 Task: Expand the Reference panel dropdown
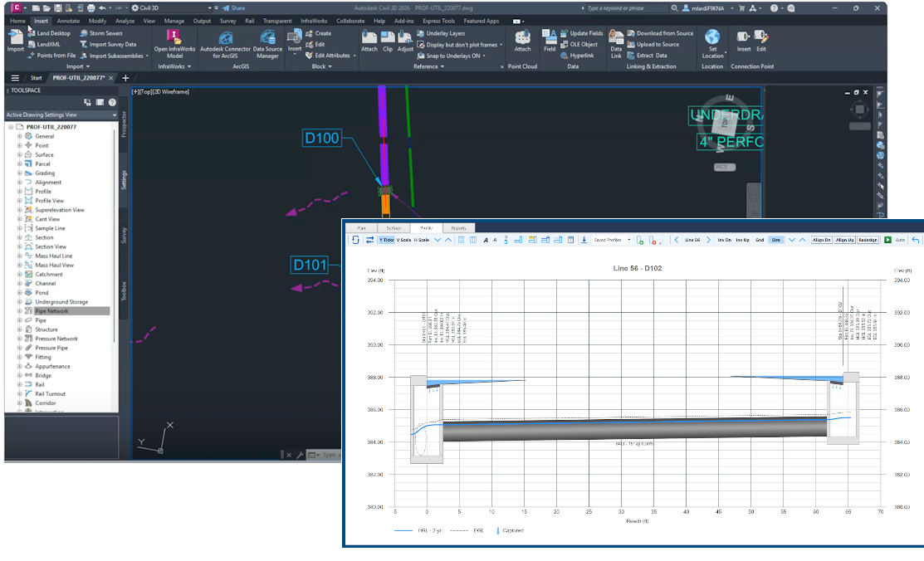[x=428, y=66]
